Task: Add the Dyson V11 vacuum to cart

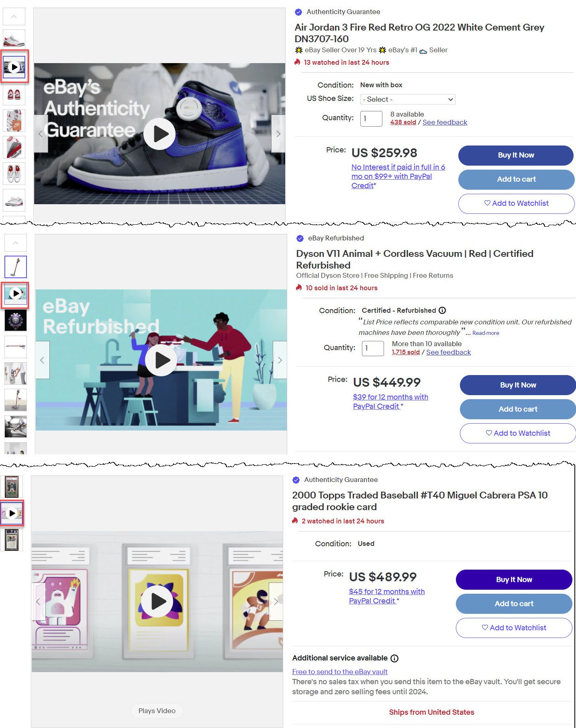Action: 518,409
